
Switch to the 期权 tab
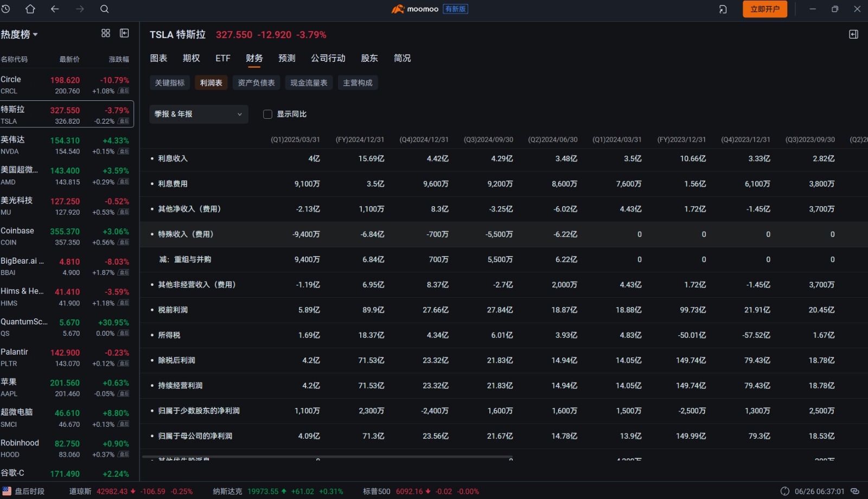pyautogui.click(x=192, y=58)
